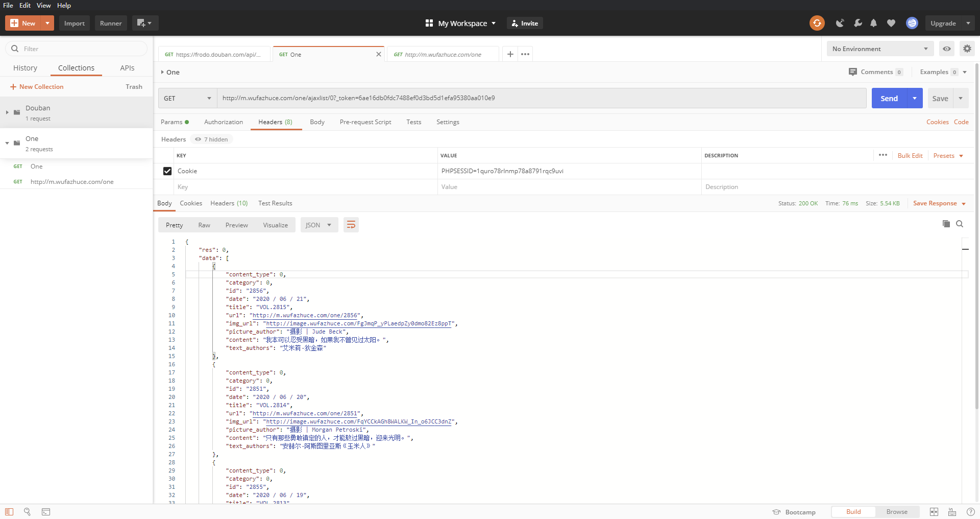Open the GET method dropdown
The height and width of the screenshot is (519, 980).
(x=188, y=98)
